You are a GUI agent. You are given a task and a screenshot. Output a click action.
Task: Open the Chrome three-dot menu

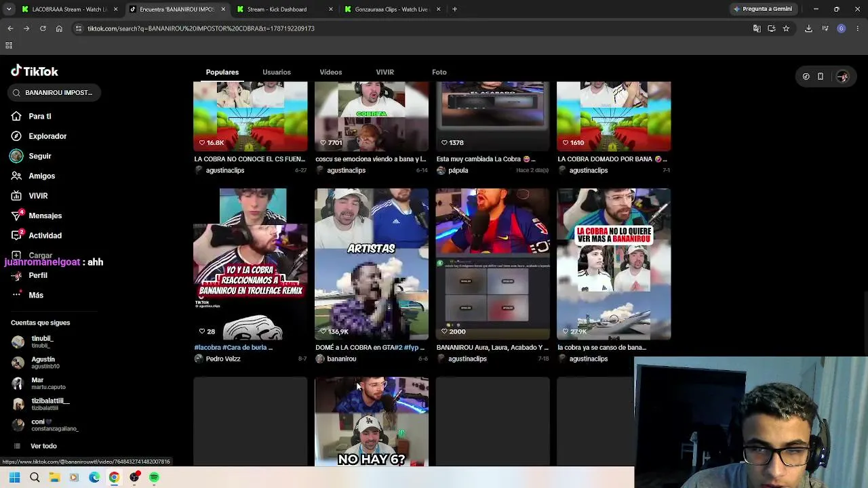coord(858,28)
